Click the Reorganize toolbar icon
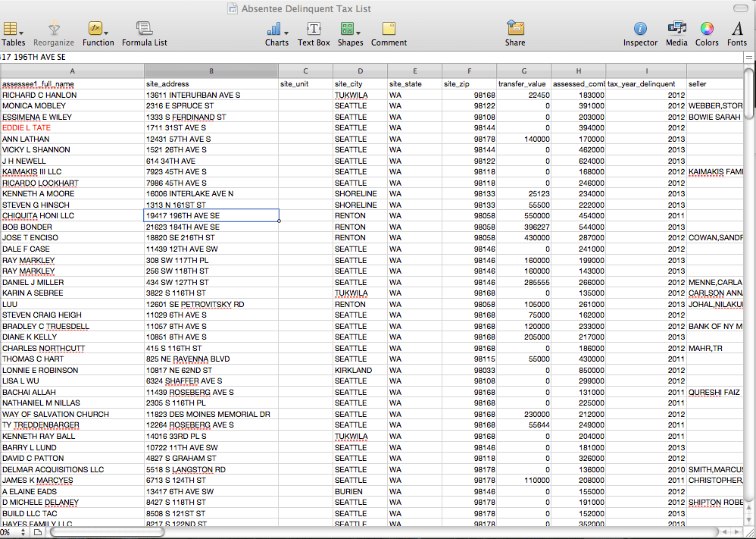 tap(53, 33)
